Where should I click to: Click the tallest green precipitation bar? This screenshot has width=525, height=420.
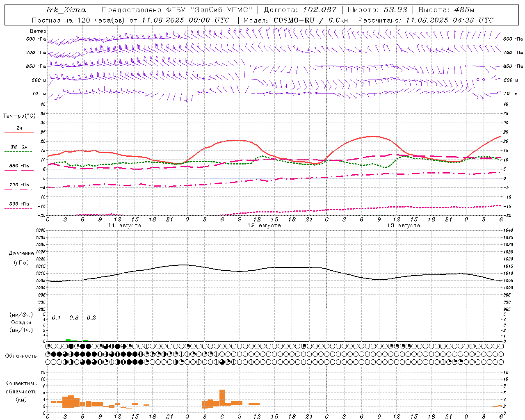(x=68, y=340)
